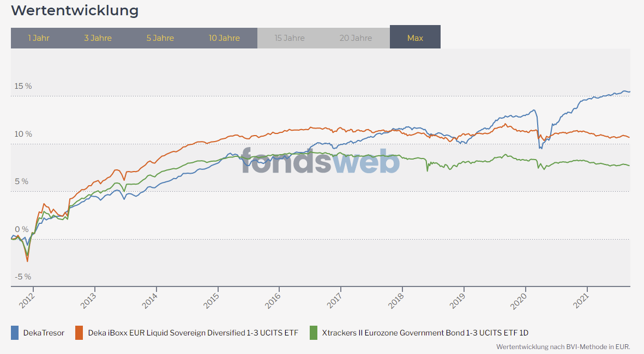Image resolution: width=644 pixels, height=354 pixels.
Task: Click the 2020 year axis label
Action: [519, 301]
